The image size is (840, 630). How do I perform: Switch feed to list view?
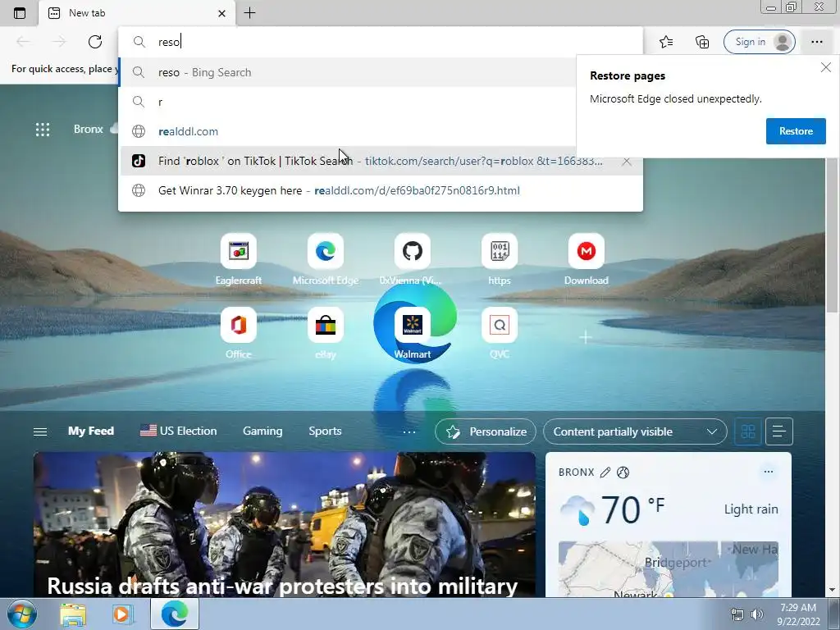pos(779,431)
